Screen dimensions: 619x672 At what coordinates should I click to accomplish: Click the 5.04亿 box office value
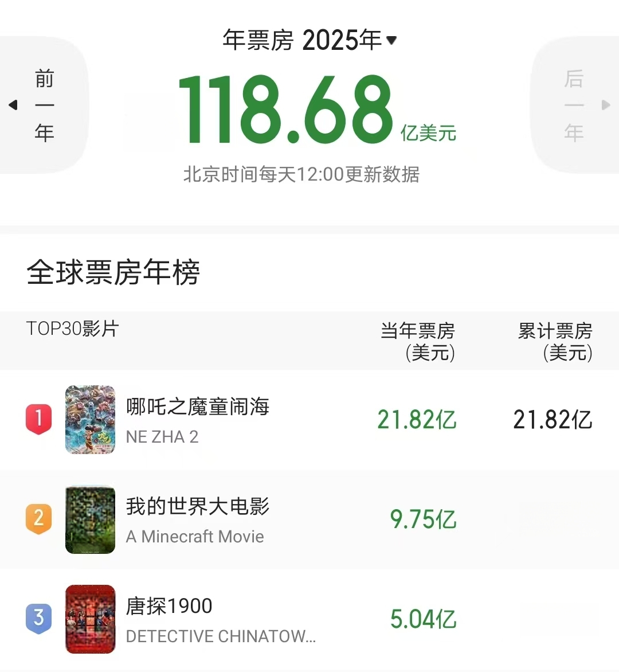(x=423, y=619)
